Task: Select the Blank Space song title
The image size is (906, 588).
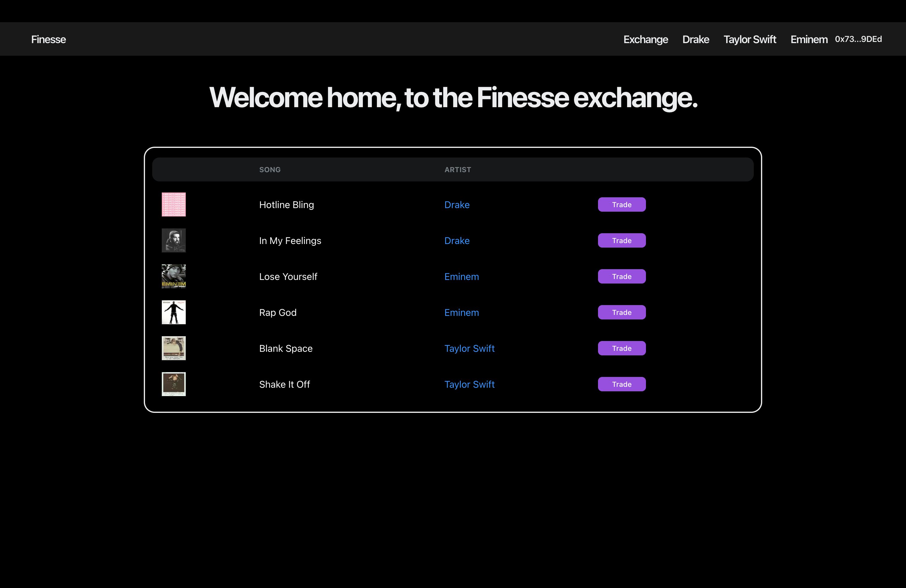Action: tap(286, 348)
